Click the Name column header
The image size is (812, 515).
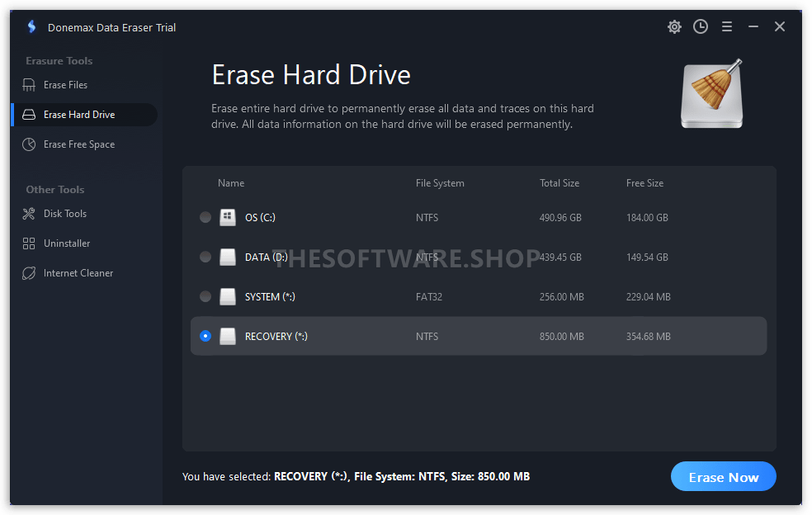point(231,183)
